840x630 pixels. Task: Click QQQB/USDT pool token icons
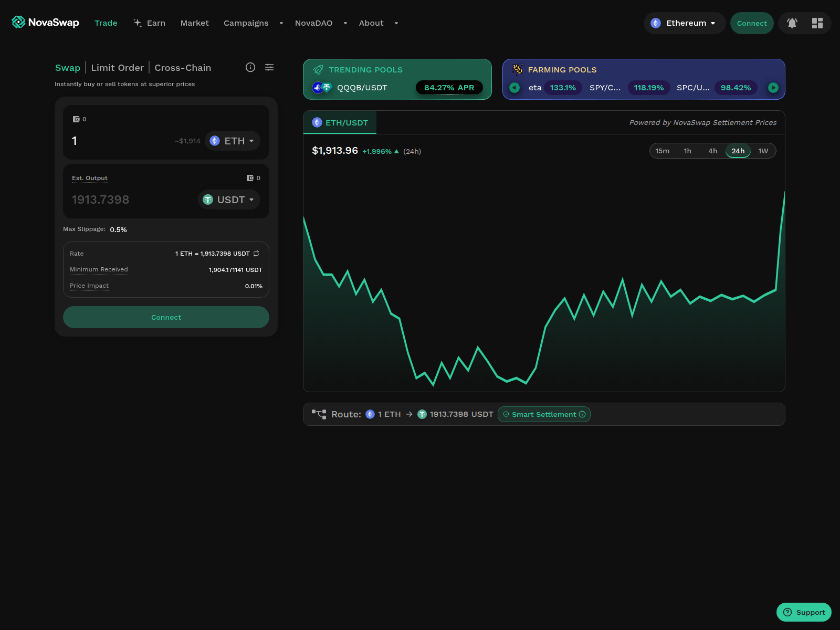click(x=322, y=88)
